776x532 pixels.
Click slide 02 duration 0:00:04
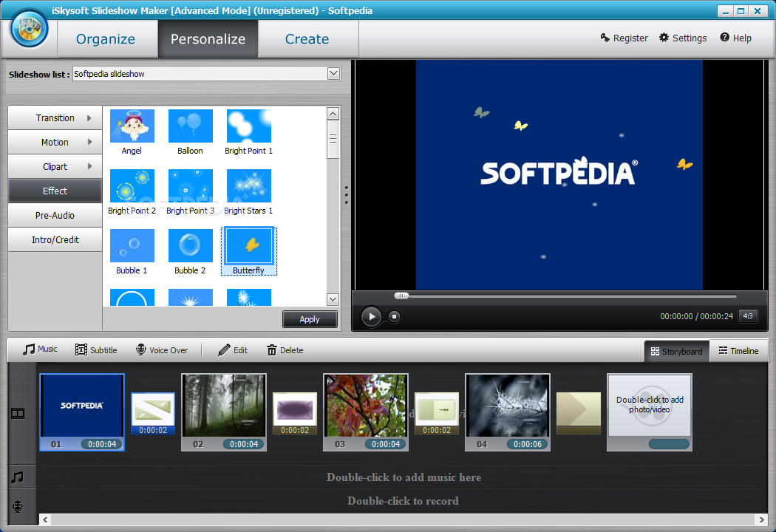[x=244, y=444]
